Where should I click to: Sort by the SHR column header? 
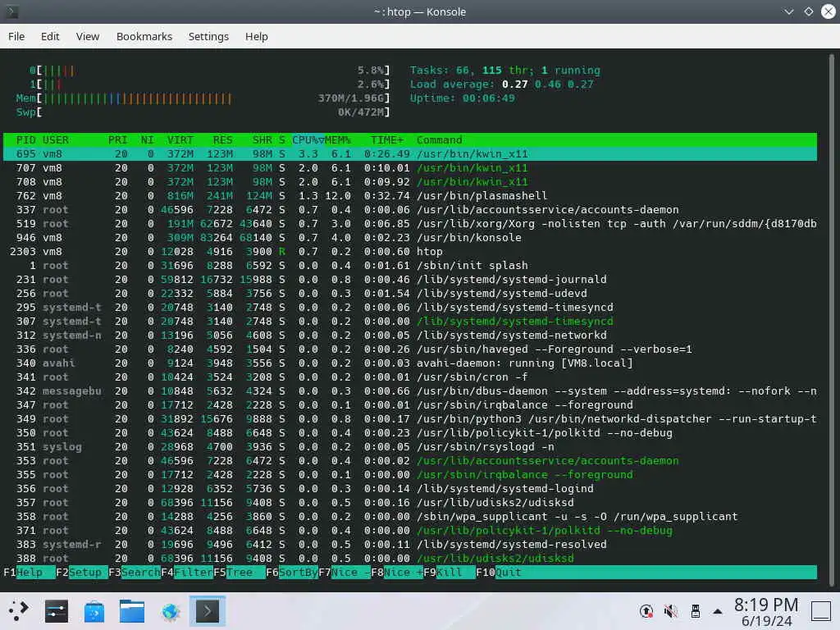point(262,139)
